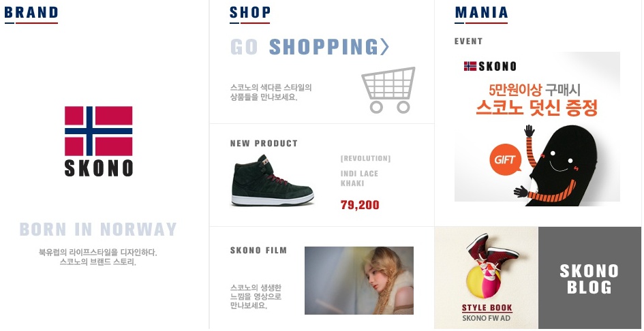The height and width of the screenshot is (331, 644).
Task: Open the MANIA section heading
Action: (481, 13)
